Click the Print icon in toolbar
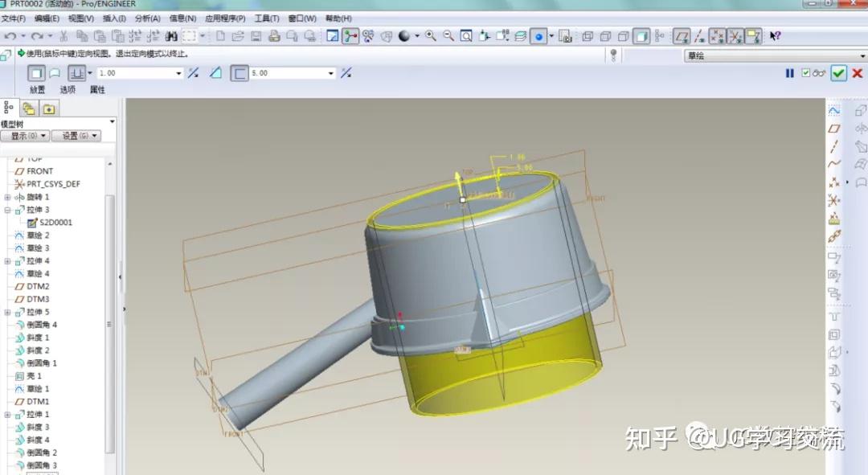 pos(274,36)
